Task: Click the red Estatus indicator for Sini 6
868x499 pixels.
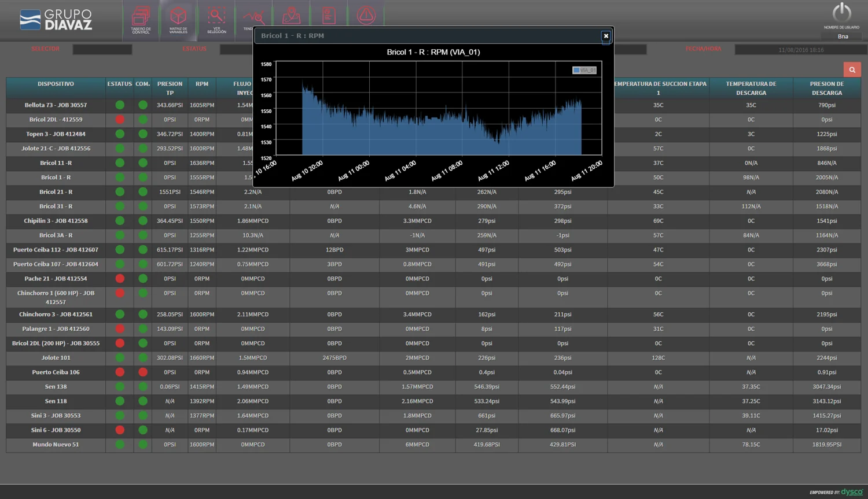Action: [x=120, y=430]
